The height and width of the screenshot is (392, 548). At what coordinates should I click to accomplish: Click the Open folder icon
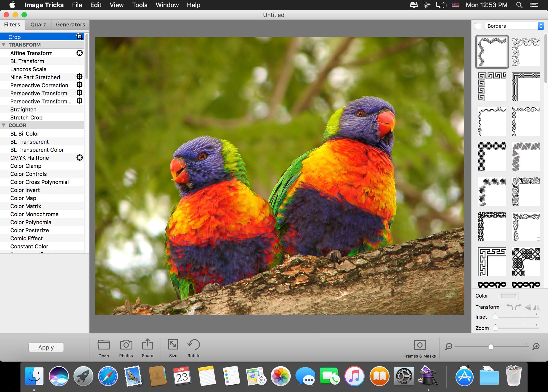(x=104, y=345)
